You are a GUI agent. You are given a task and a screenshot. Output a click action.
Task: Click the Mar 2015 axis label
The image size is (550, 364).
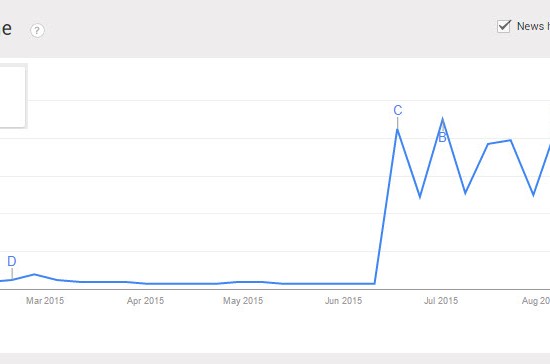point(45,301)
